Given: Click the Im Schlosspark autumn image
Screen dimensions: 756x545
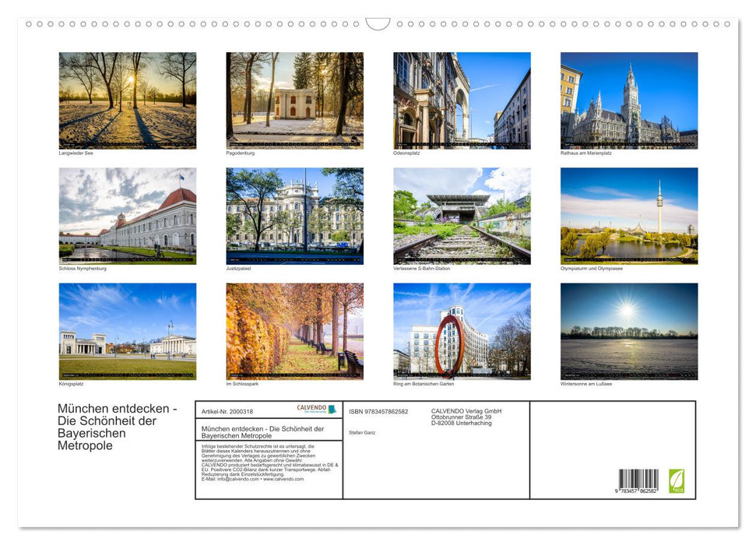Looking at the screenshot, I should point(294,330).
